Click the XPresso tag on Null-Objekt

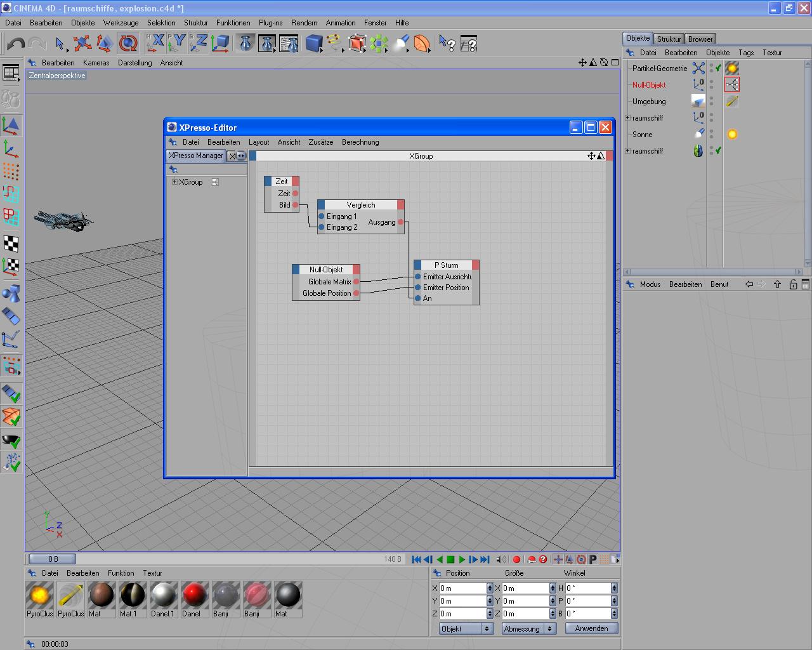click(732, 84)
